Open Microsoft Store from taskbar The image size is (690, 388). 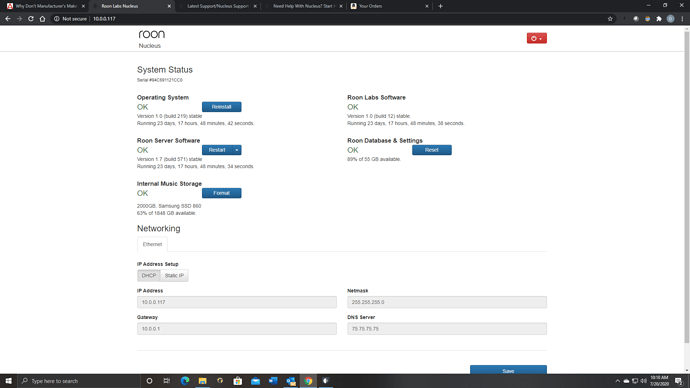point(238,381)
